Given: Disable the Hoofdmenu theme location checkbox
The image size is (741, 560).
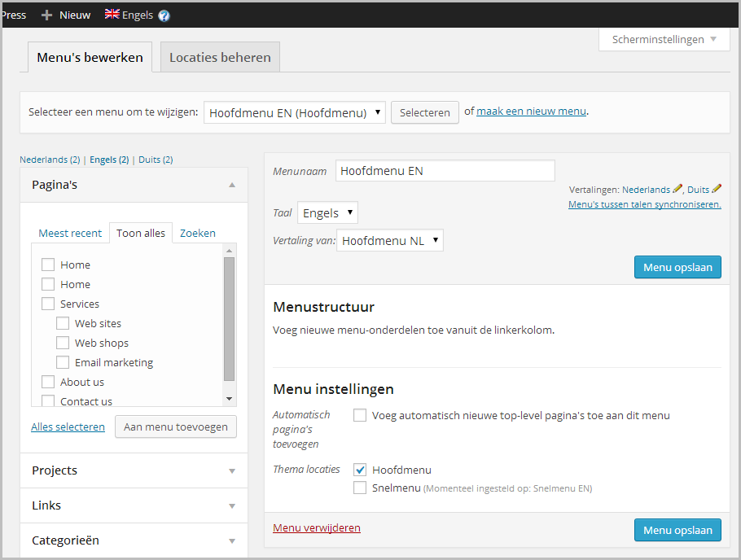Looking at the screenshot, I should [x=360, y=470].
